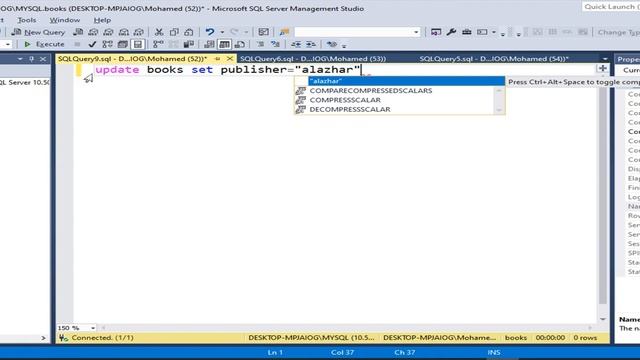Open the Find combo box in toolbar

(x=358, y=32)
